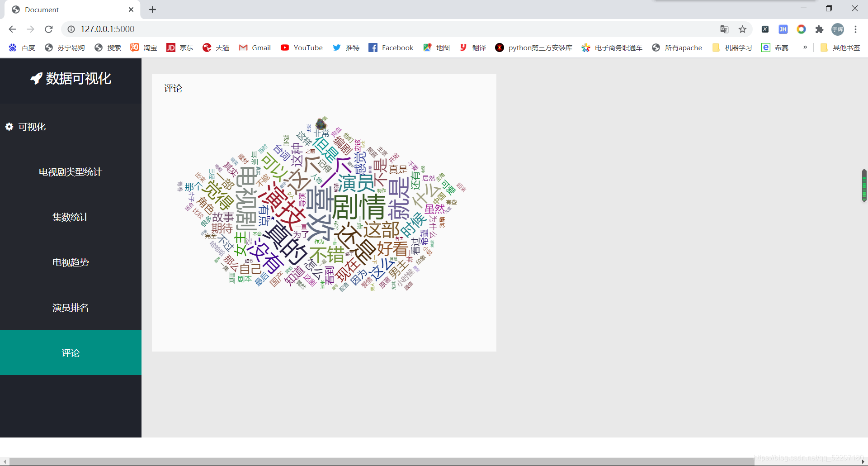Select 可视化 in the sidebar menu
Image resolution: width=868 pixels, height=466 pixels.
(32, 127)
